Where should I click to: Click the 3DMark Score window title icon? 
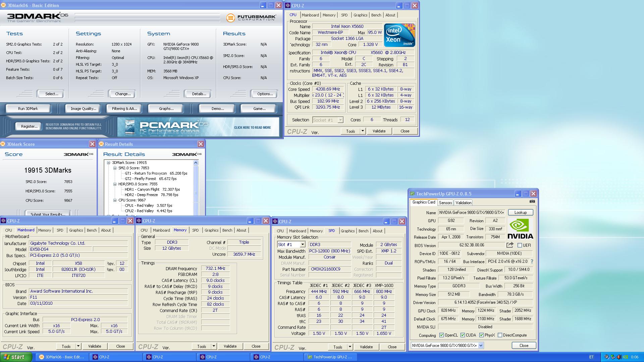click(3, 144)
